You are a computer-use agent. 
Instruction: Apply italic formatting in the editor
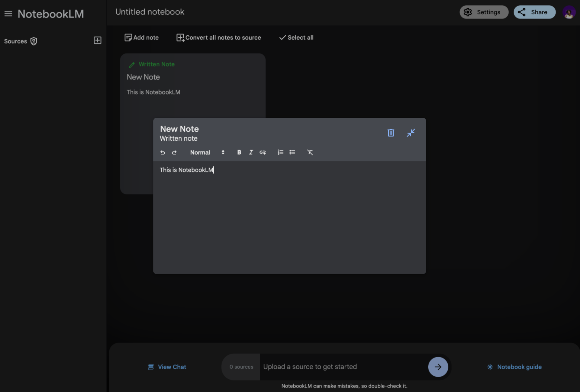click(x=251, y=153)
